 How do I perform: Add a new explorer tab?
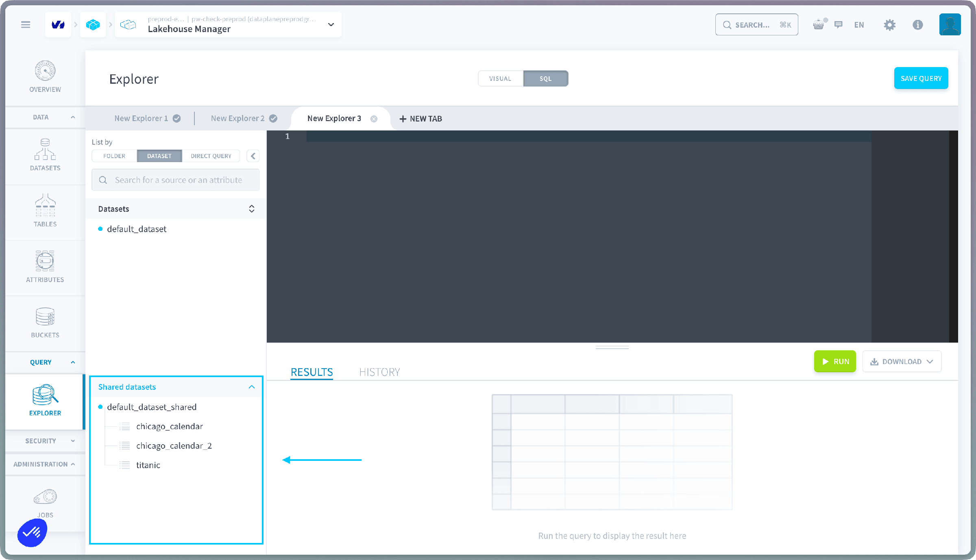point(420,119)
